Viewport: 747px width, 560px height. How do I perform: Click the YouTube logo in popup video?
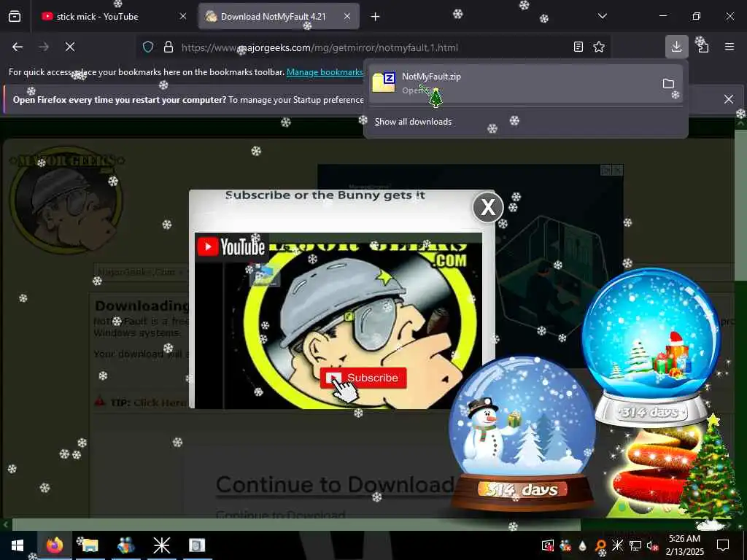tap(231, 246)
